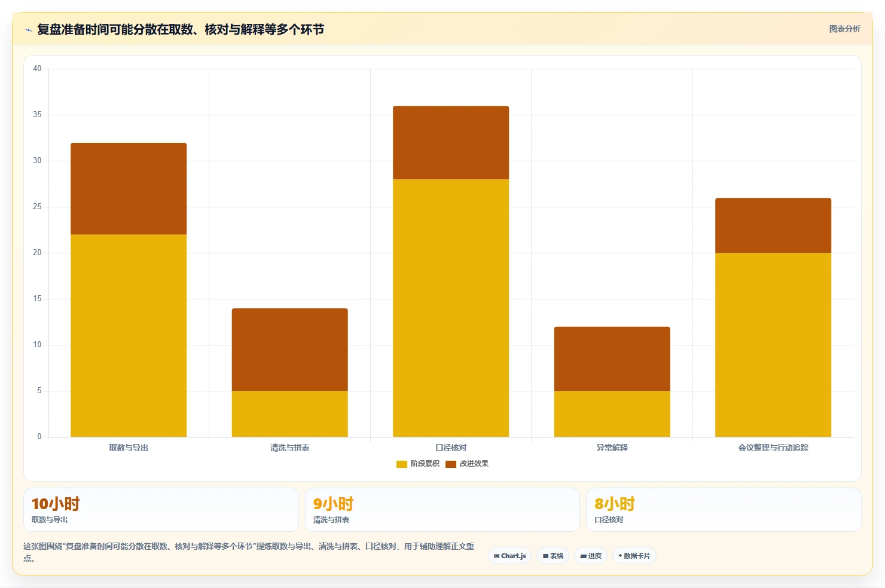
Task: Click the description paragraph starting 这张图围绕
Action: (x=249, y=552)
